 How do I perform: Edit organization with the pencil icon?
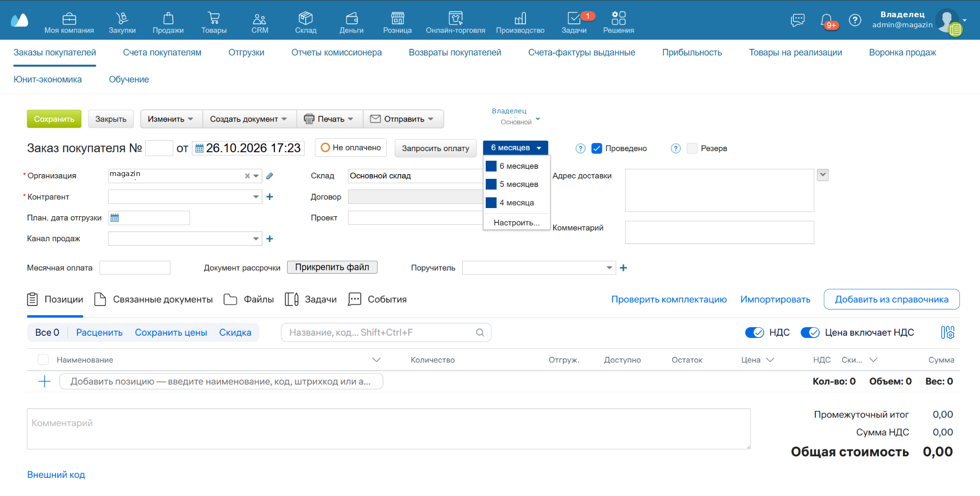pyautogui.click(x=270, y=176)
